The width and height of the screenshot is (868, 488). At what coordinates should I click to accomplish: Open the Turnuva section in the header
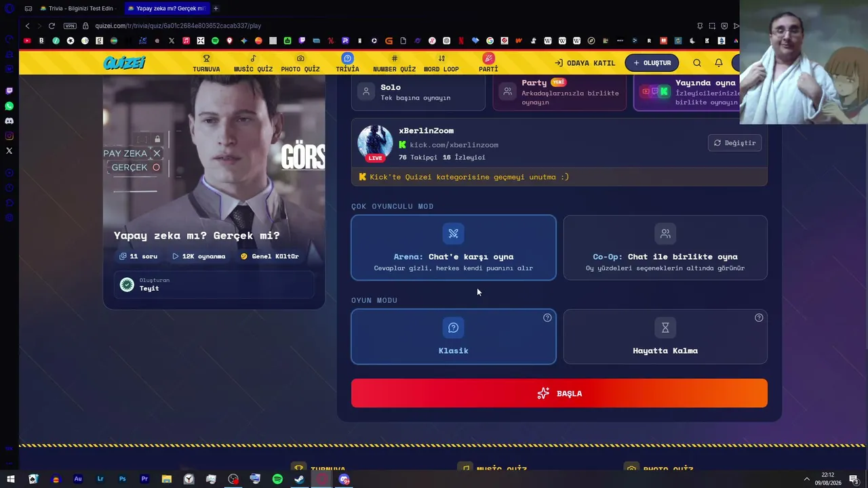(x=206, y=63)
